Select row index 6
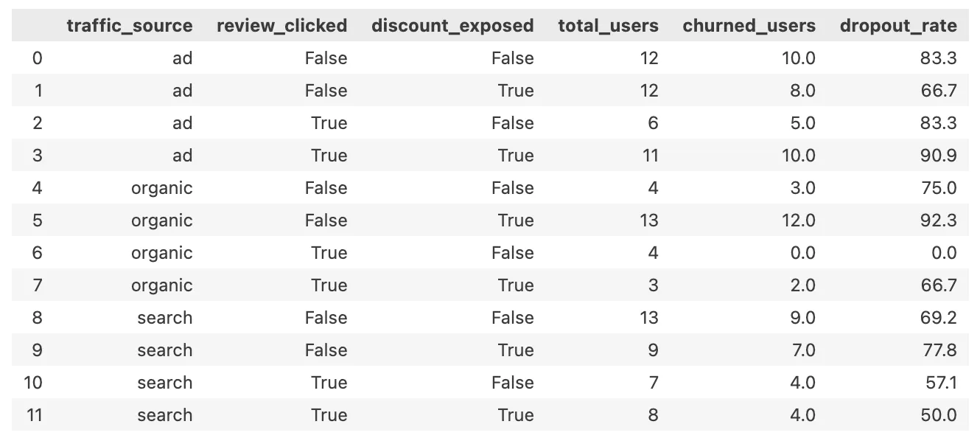 point(37,253)
